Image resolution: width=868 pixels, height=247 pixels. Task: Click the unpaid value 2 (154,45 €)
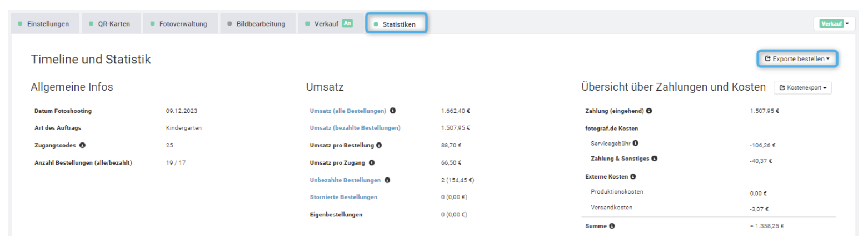click(457, 180)
